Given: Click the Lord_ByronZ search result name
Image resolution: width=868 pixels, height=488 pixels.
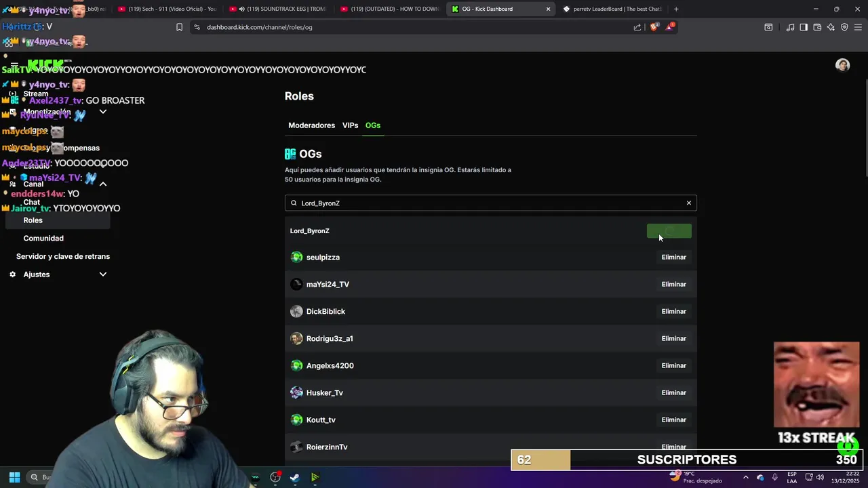Looking at the screenshot, I should point(309,231).
